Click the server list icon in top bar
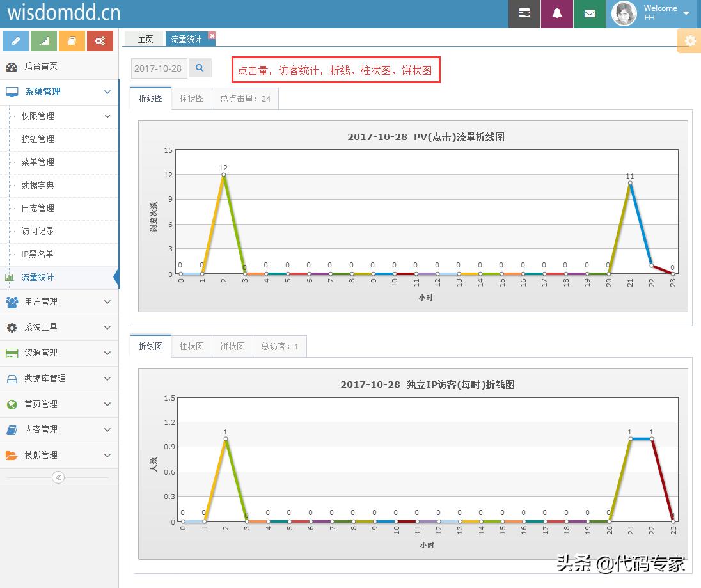 click(524, 13)
